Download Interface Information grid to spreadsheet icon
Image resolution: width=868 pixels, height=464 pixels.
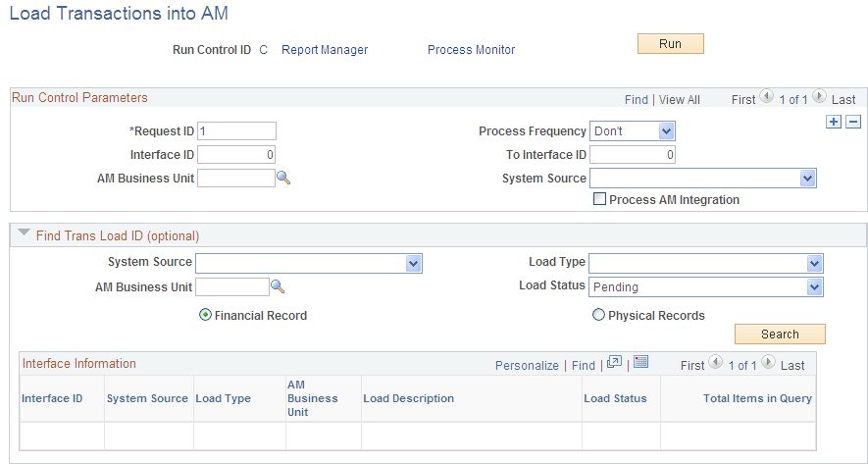point(641,362)
